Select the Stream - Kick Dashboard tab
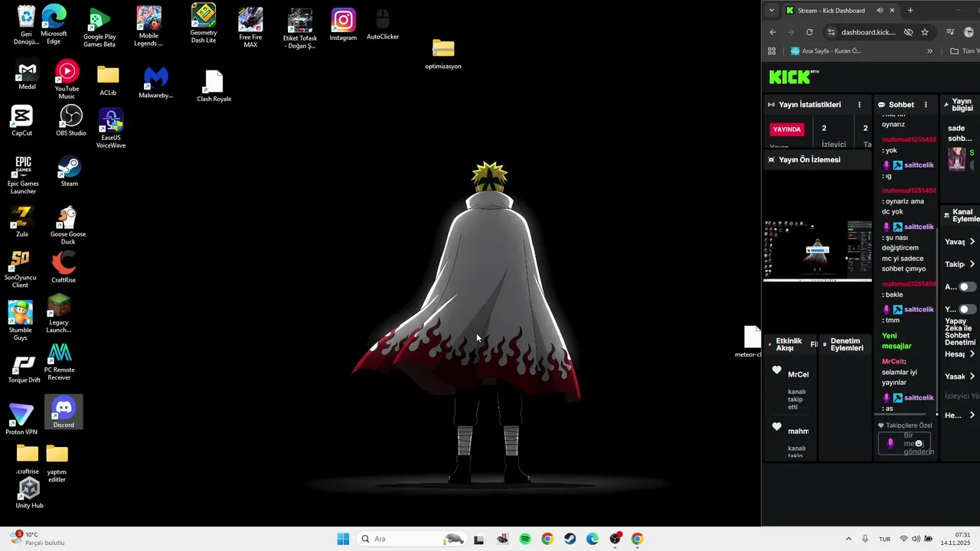This screenshot has width=980, height=551. coord(841,10)
